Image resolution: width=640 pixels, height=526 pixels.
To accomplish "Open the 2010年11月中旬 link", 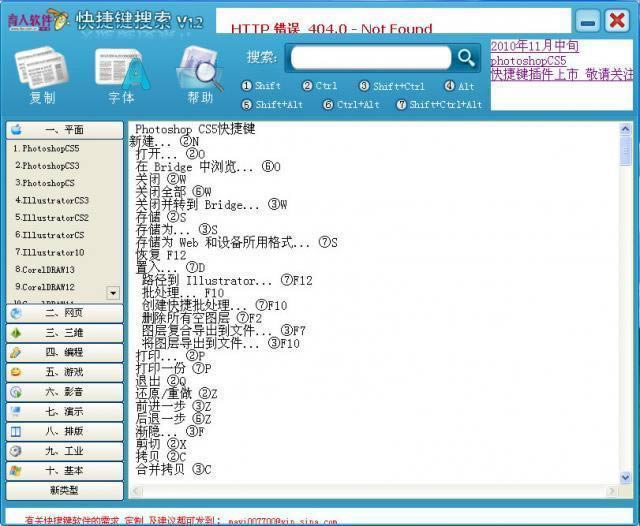I will (534, 46).
